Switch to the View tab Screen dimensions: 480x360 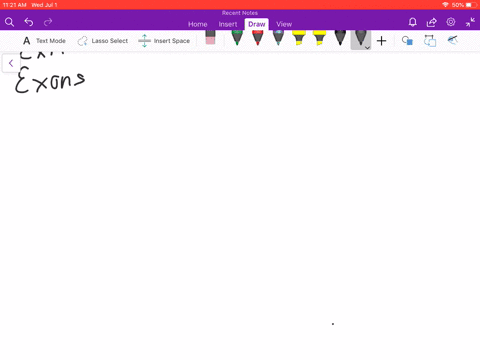tap(284, 24)
